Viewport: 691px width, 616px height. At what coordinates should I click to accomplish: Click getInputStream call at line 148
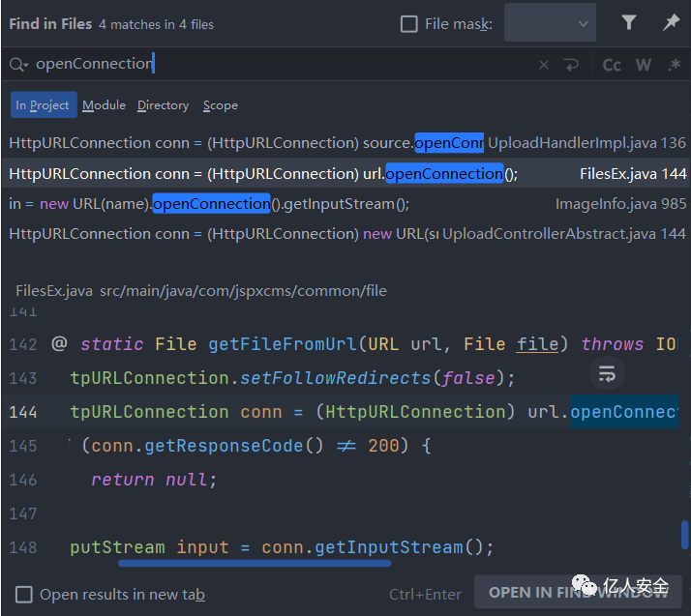click(389, 547)
